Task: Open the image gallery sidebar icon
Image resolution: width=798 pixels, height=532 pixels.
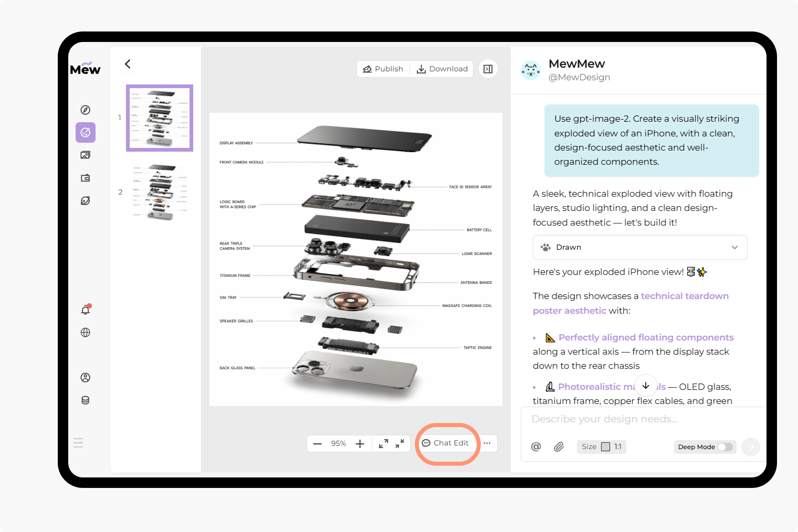Action: 86,155
